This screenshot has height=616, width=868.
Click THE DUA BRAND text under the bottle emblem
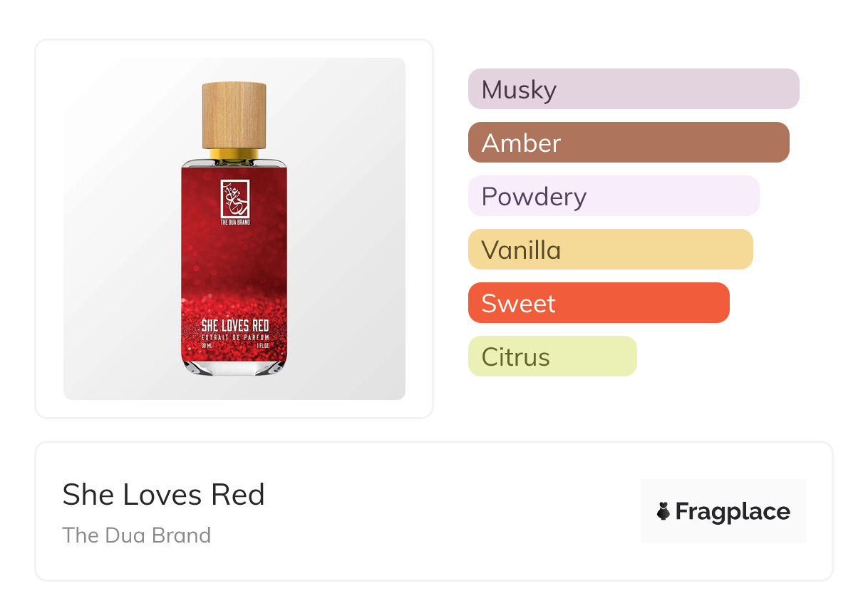[x=234, y=222]
